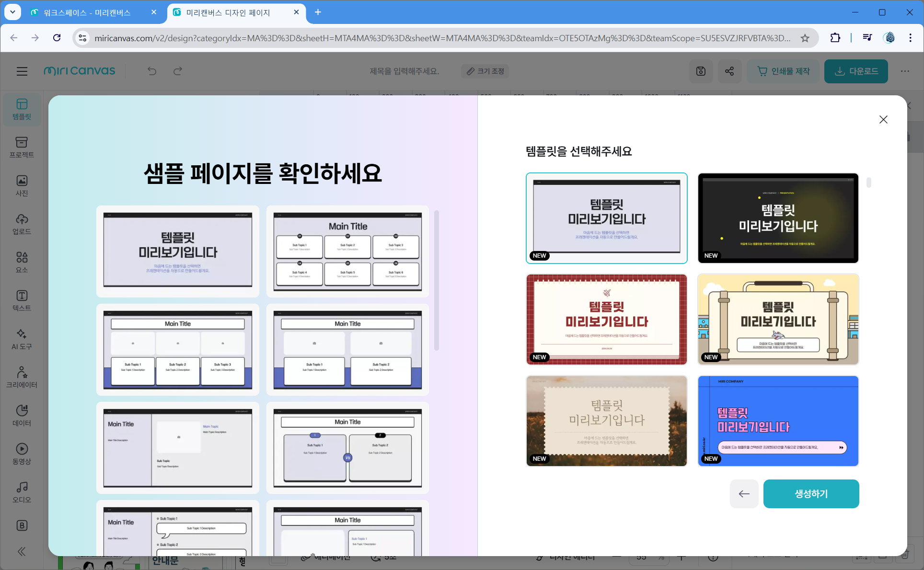Select the black dark-theme template thumbnail
The image size is (924, 570).
778,218
